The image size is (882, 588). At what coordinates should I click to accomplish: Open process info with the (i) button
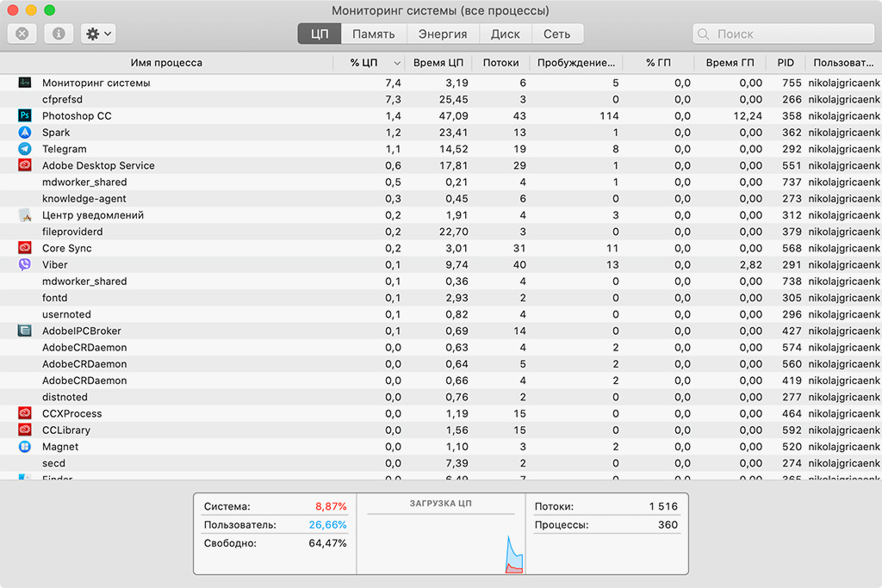click(x=59, y=34)
